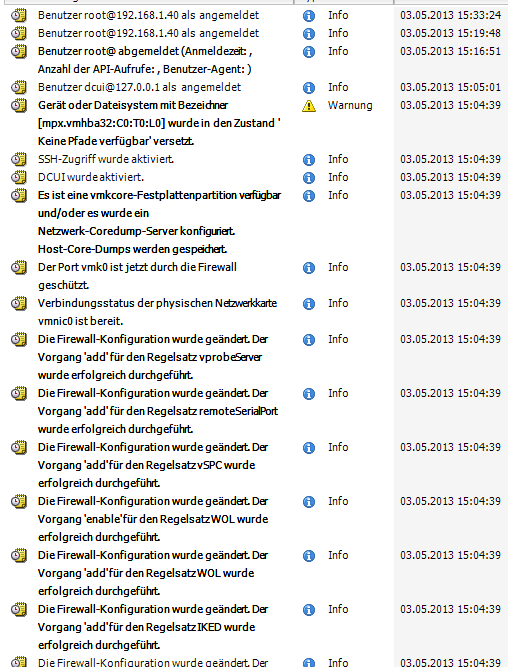
Task: Click the info icon in the 'Der Port vmk0' row
Action: (x=309, y=268)
